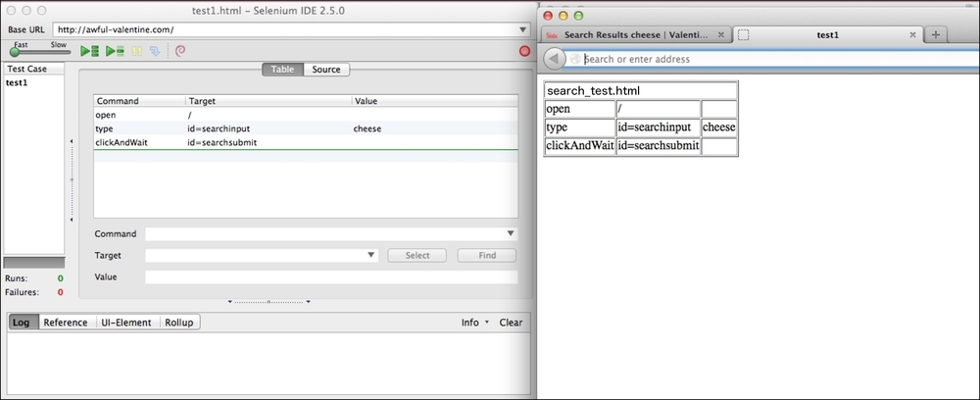980x400 pixels.
Task: Apply rollup rules swirl icon
Action: pos(180,51)
